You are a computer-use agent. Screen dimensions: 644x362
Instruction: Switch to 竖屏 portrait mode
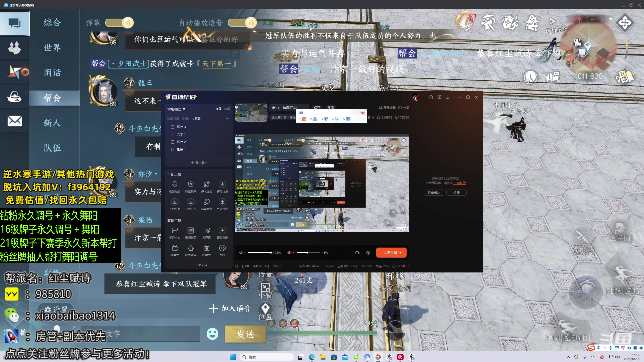[227, 109]
